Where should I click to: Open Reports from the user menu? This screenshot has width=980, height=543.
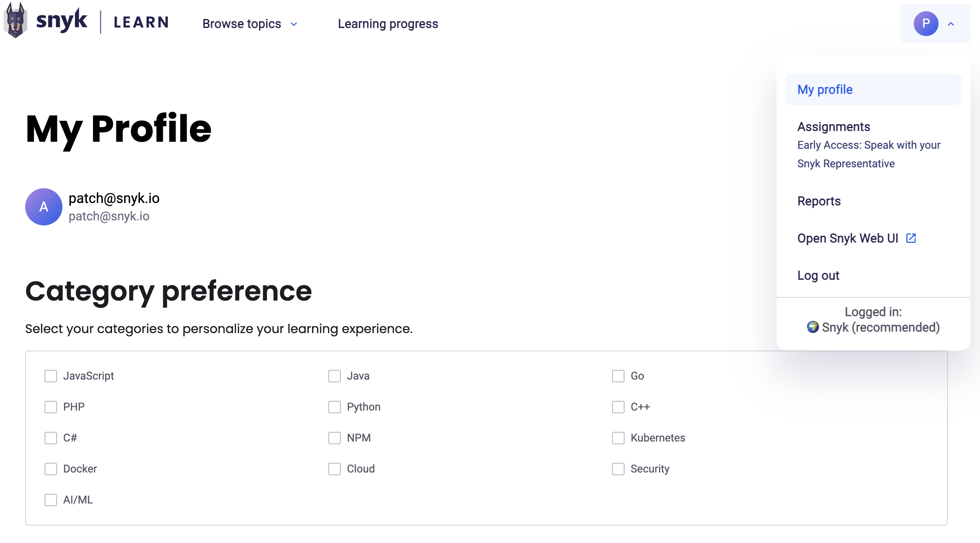819,201
